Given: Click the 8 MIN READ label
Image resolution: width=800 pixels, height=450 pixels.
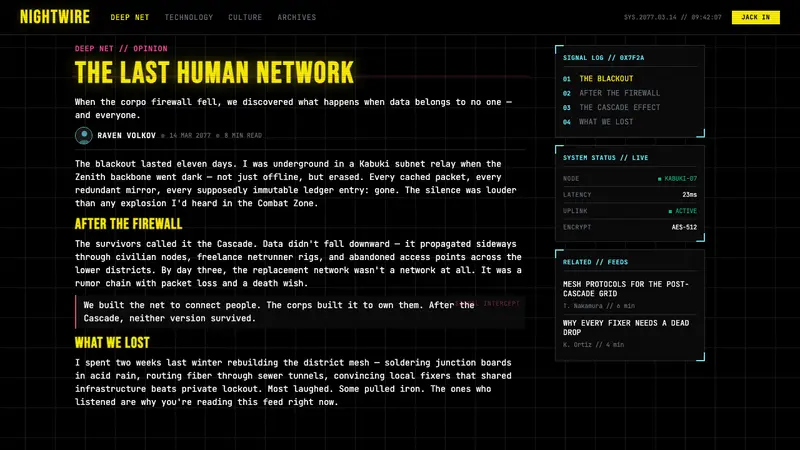Looking at the screenshot, I should coord(243,136).
